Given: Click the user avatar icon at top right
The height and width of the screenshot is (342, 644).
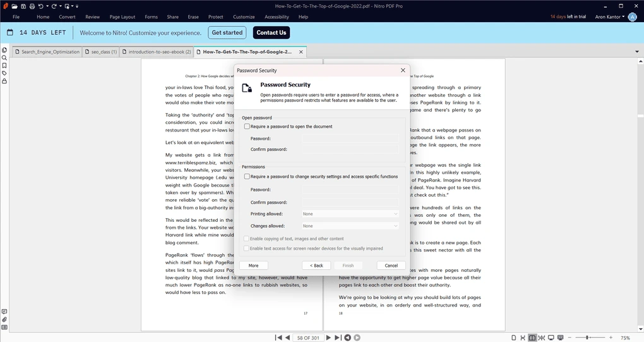Looking at the screenshot, I should click(x=633, y=16).
